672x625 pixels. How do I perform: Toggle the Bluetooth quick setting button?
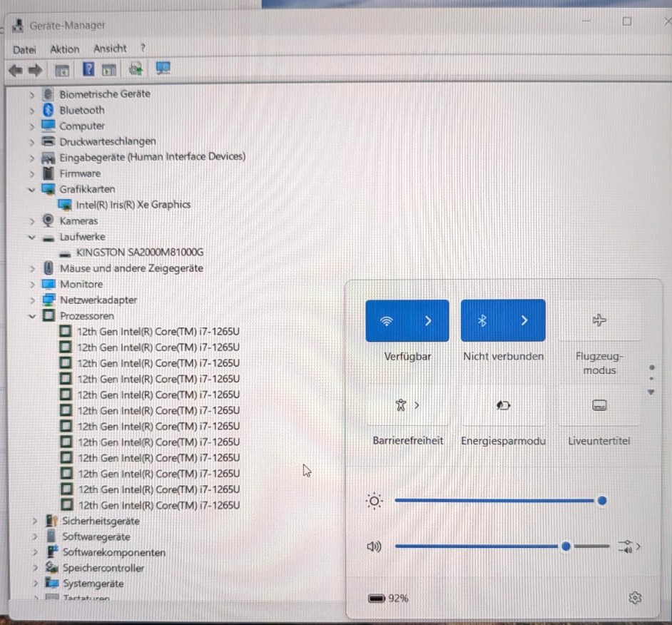coord(482,320)
